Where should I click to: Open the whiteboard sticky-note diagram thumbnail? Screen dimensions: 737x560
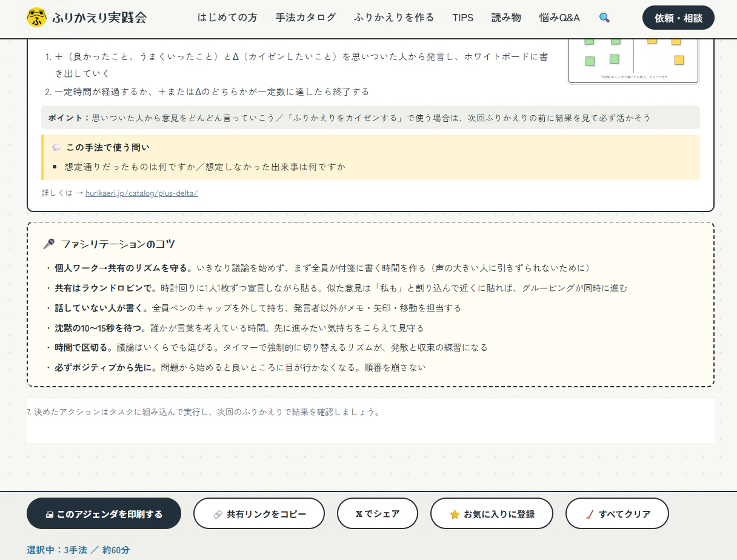pos(633,60)
